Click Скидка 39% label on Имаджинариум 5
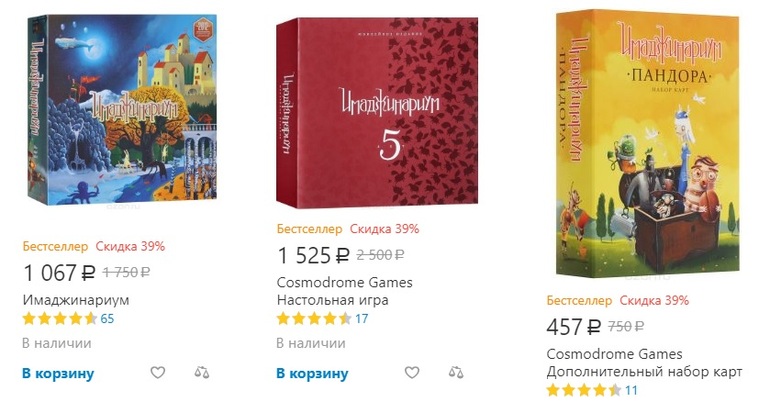The width and height of the screenshot is (770, 402). tap(385, 229)
